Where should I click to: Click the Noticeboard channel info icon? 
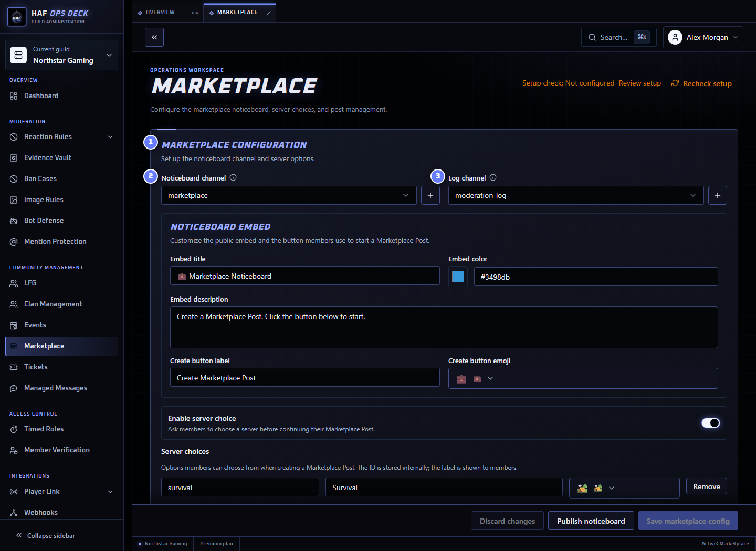(x=233, y=177)
